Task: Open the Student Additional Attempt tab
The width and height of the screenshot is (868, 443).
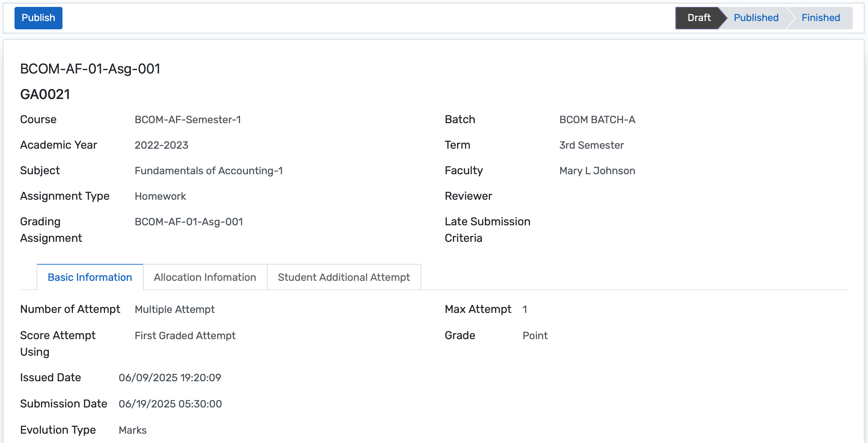Action: tap(344, 277)
